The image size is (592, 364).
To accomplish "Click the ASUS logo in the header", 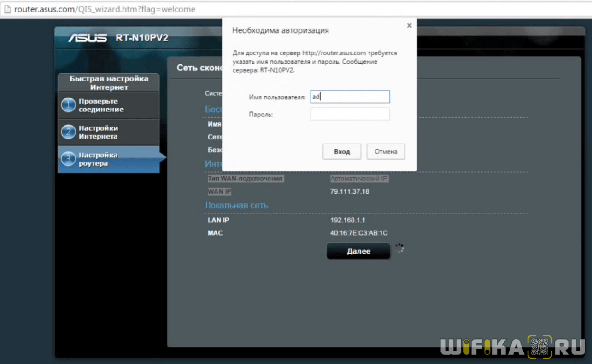I will 88,38.
